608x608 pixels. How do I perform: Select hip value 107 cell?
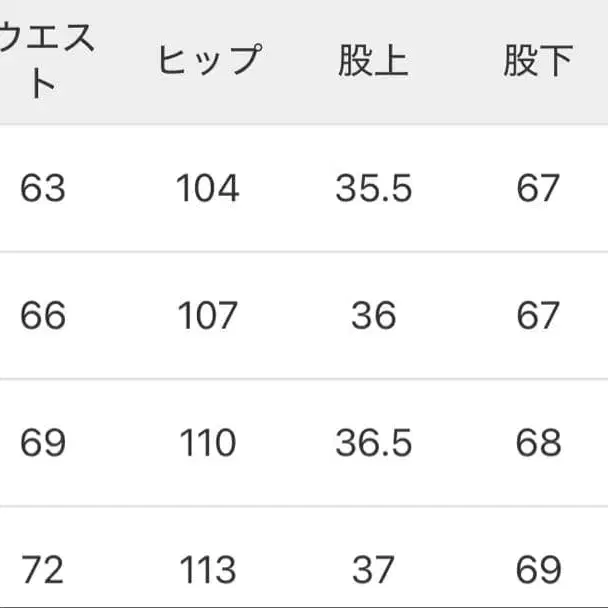[208, 316]
